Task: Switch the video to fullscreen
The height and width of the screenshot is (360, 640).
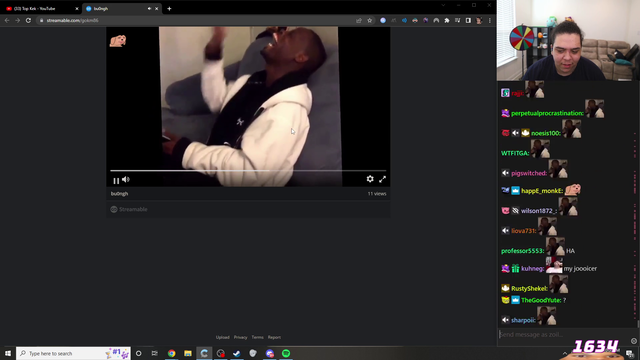Action: (x=382, y=179)
